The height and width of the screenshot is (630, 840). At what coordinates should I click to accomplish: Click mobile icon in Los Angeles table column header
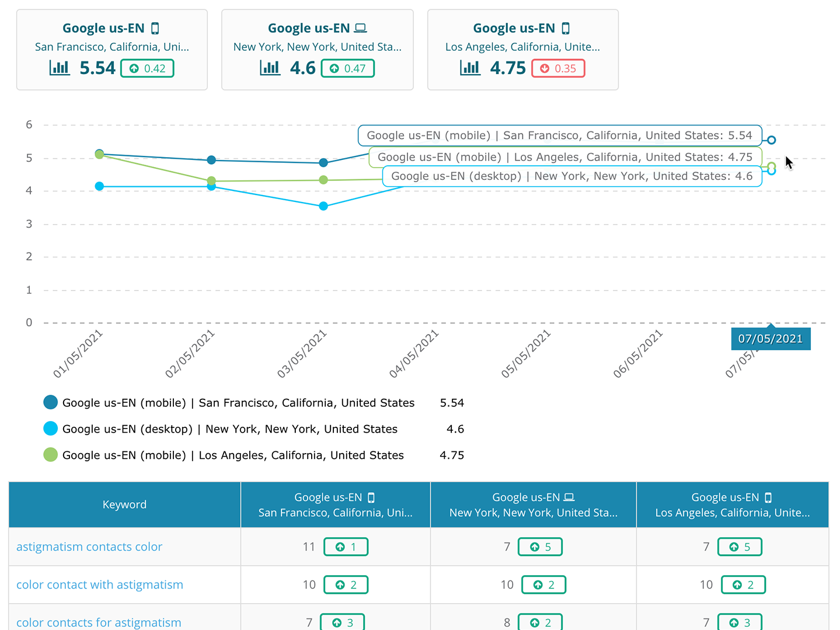click(x=768, y=497)
